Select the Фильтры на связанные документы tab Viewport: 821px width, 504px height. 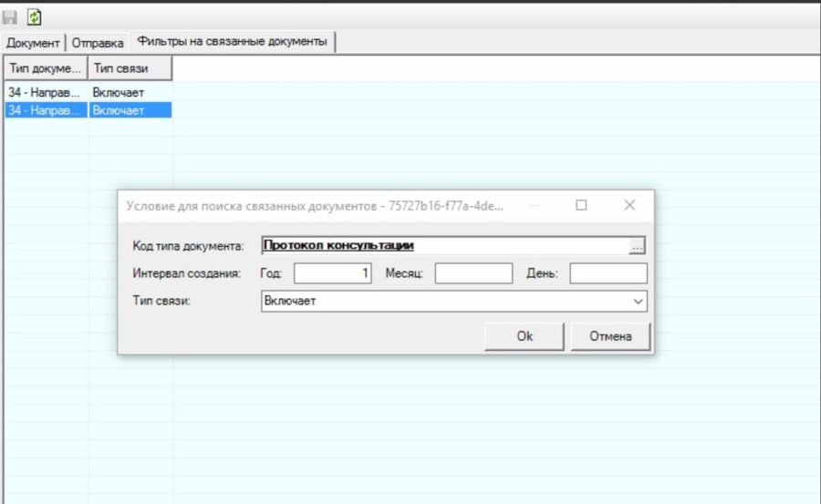click(x=232, y=41)
